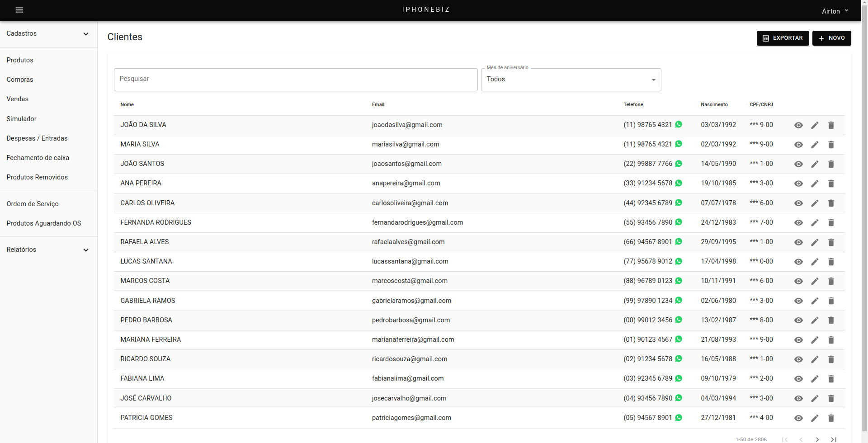
Task: Click trash icon for CARLOS OLIVEIRA
Action: pyautogui.click(x=831, y=203)
